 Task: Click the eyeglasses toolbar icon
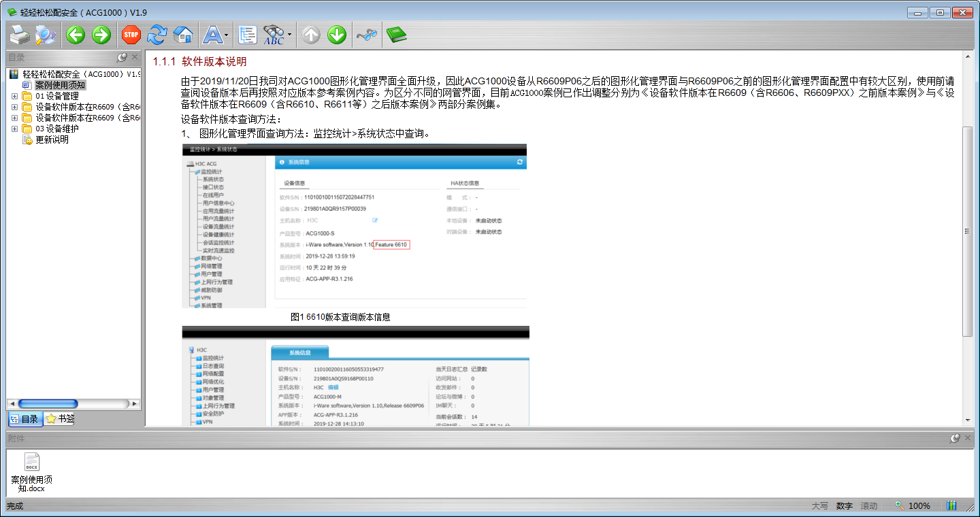[x=367, y=34]
